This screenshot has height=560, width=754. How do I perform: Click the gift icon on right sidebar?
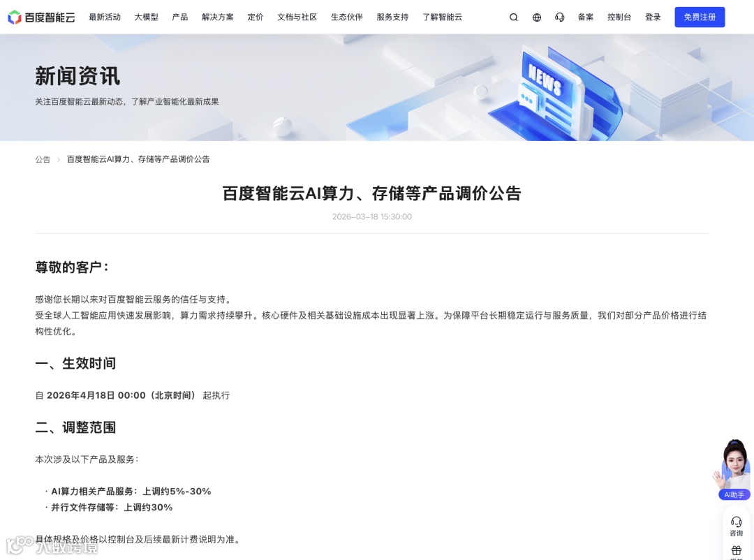point(737,551)
